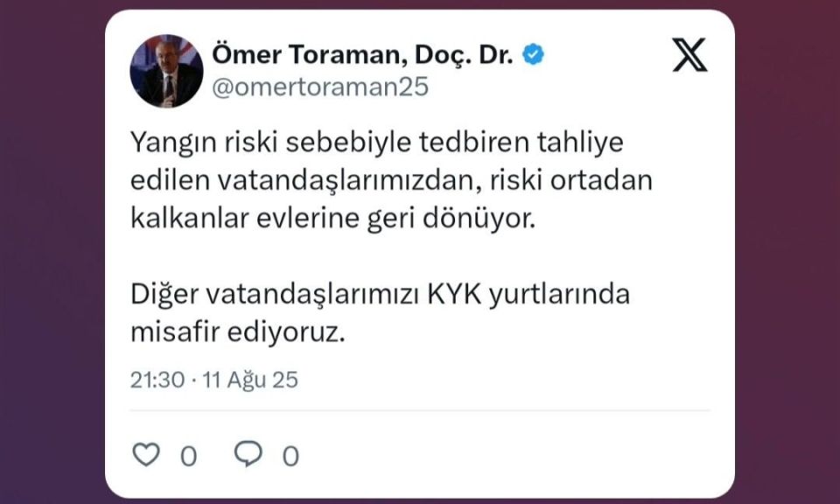Open Ömer Toraman's profile picture
The height and width of the screenshot is (504, 840).
[166, 71]
